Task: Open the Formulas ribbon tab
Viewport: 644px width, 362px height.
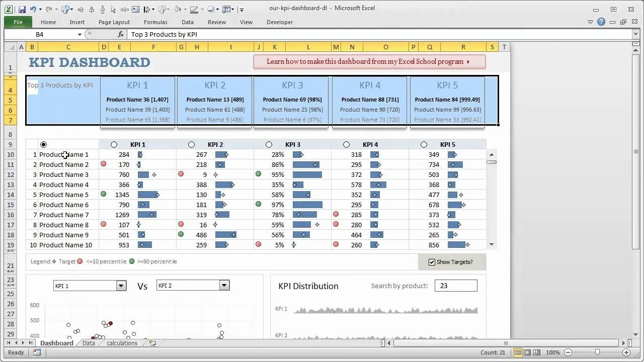Action: tap(155, 22)
